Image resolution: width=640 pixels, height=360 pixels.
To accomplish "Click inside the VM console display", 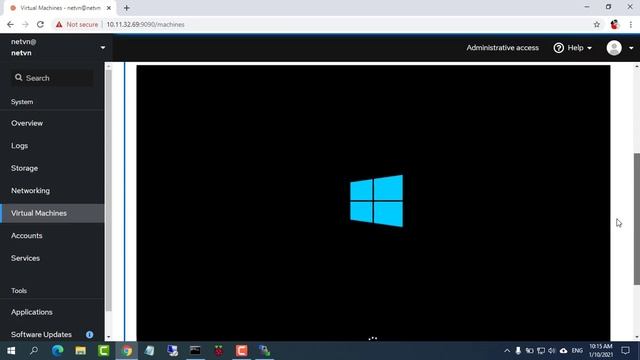I will pos(373,203).
